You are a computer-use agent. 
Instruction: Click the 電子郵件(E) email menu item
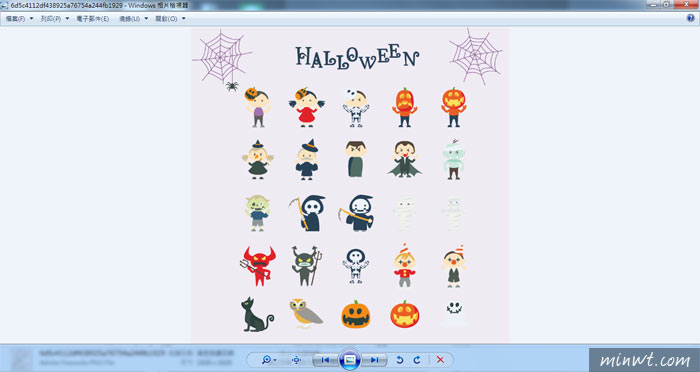click(x=93, y=19)
